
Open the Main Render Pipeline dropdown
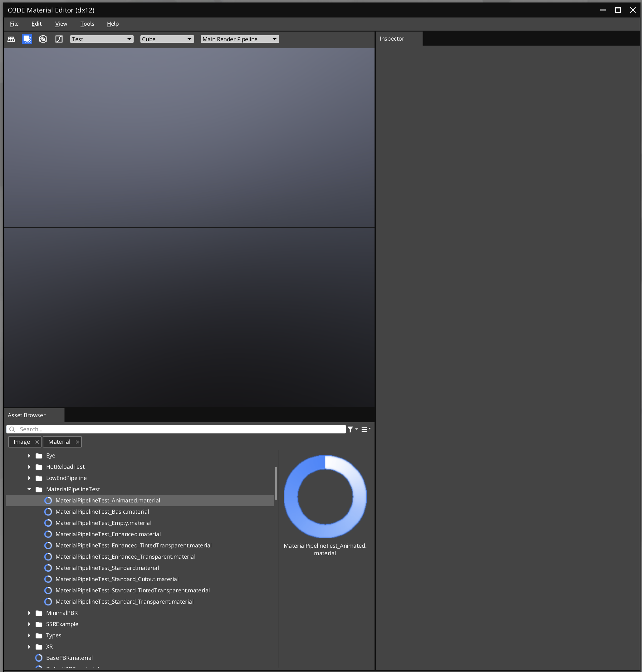click(x=240, y=39)
